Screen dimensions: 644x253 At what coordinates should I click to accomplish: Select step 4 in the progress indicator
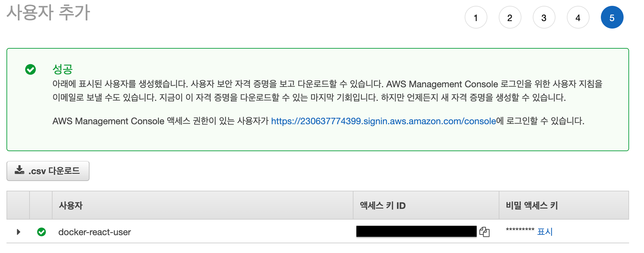pyautogui.click(x=578, y=18)
